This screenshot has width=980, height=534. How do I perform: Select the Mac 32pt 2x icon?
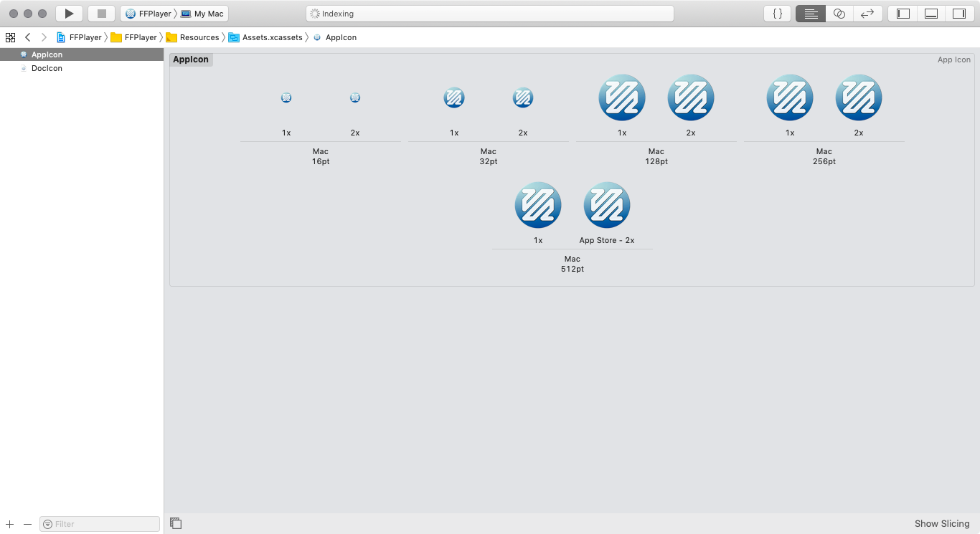tap(523, 97)
